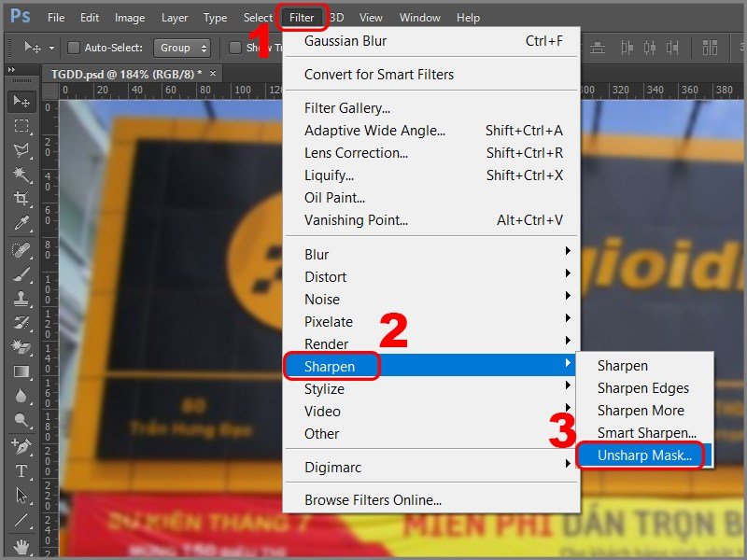Screen dimensions: 747x560
Task: Select the Pen tool
Action: click(x=21, y=446)
